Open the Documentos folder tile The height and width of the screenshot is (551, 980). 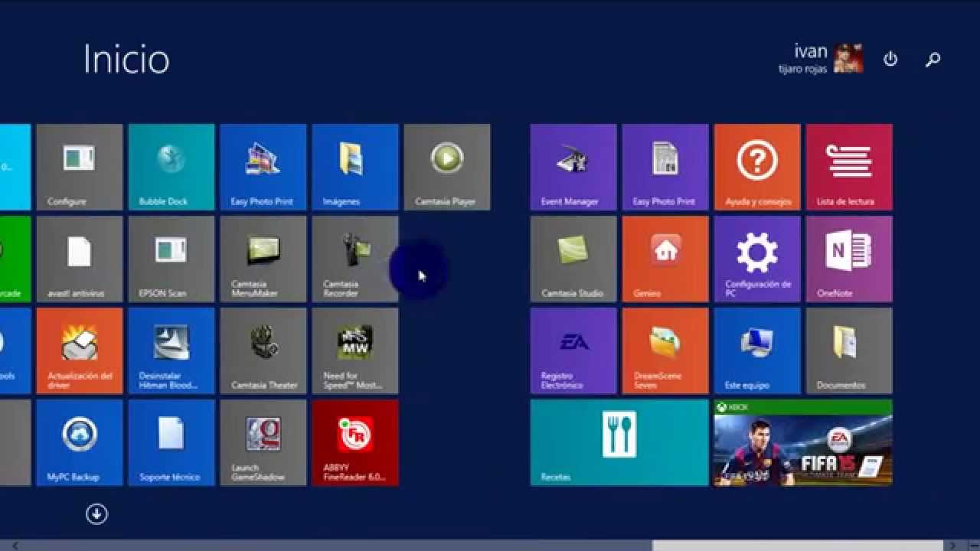pyautogui.click(x=849, y=350)
